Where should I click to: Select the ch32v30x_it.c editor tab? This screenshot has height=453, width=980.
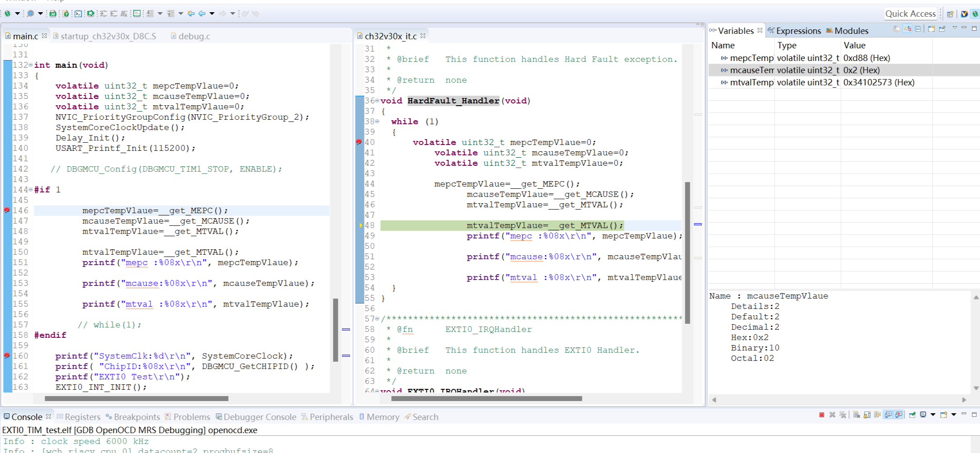point(391,36)
